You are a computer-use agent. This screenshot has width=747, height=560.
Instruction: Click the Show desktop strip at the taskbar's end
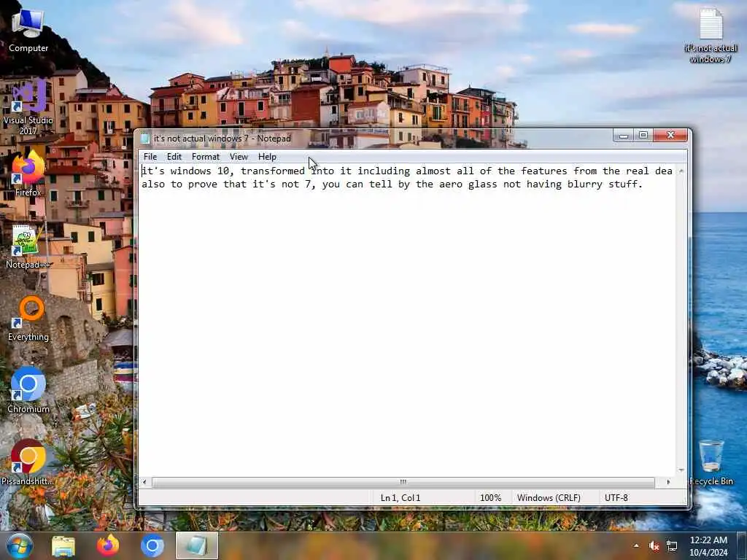coord(742,545)
